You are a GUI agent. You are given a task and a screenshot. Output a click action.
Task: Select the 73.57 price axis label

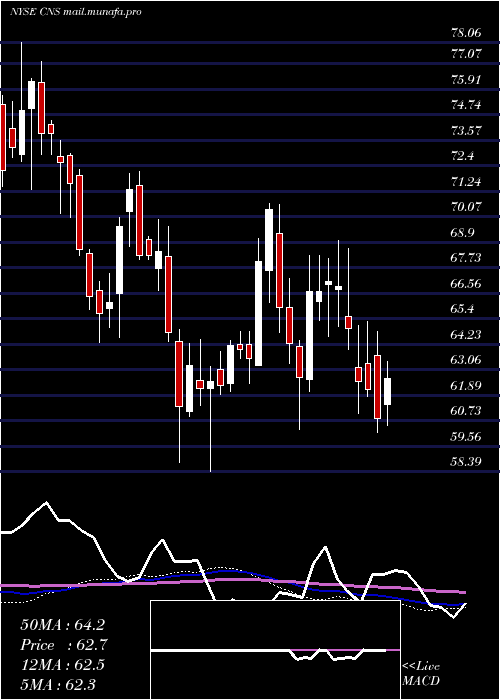tap(467, 131)
